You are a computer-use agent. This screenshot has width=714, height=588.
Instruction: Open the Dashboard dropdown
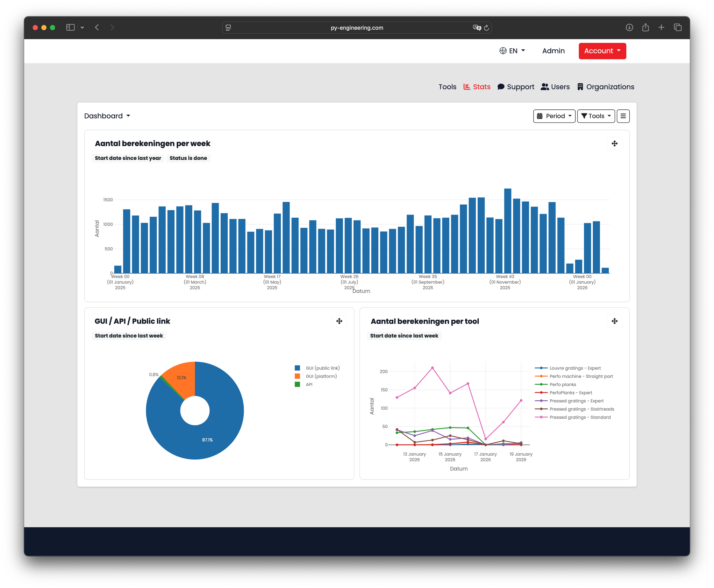[107, 116]
